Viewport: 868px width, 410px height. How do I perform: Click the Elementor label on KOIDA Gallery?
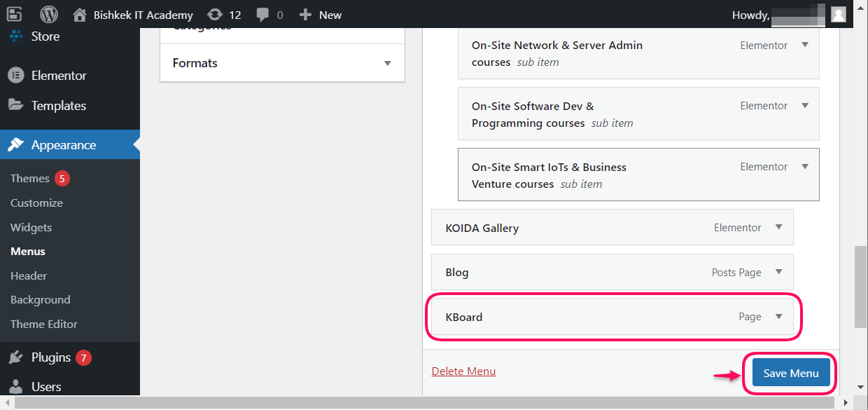point(738,228)
